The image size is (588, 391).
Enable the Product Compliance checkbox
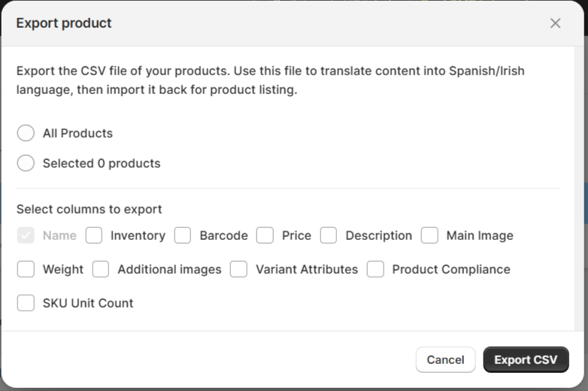375,269
